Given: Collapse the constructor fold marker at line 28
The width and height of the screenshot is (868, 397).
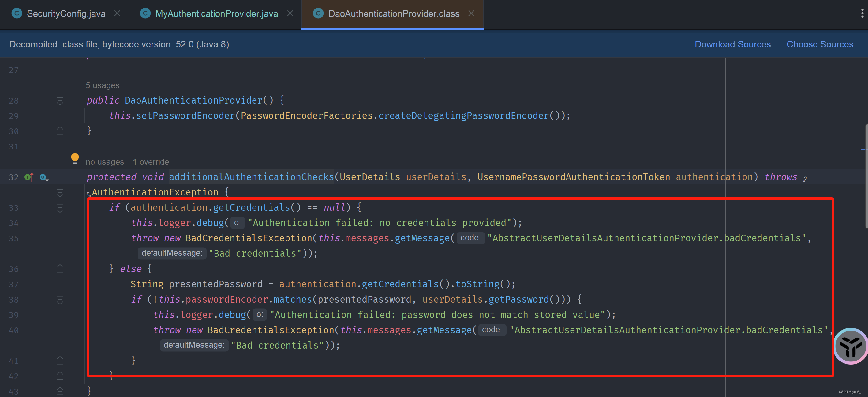Looking at the screenshot, I should pyautogui.click(x=60, y=100).
